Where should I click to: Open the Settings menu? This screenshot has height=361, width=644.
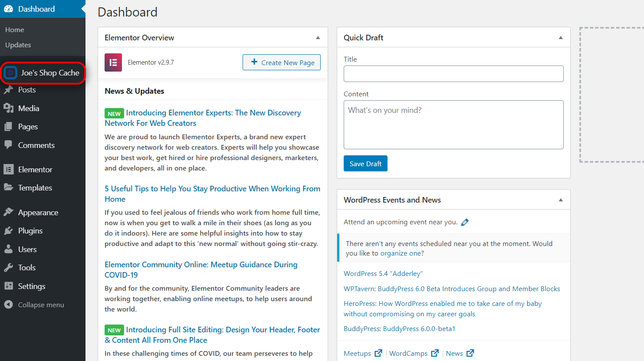[32, 286]
